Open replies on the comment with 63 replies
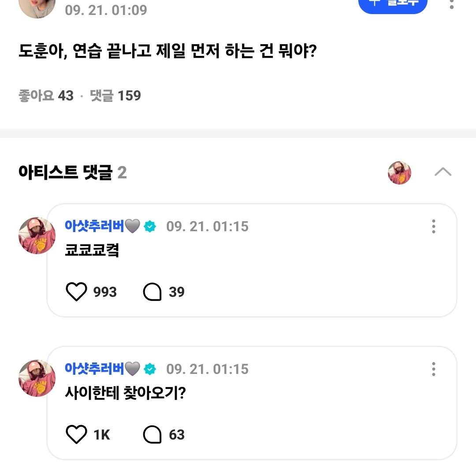Viewport: 476px width, 473px height. point(152,435)
